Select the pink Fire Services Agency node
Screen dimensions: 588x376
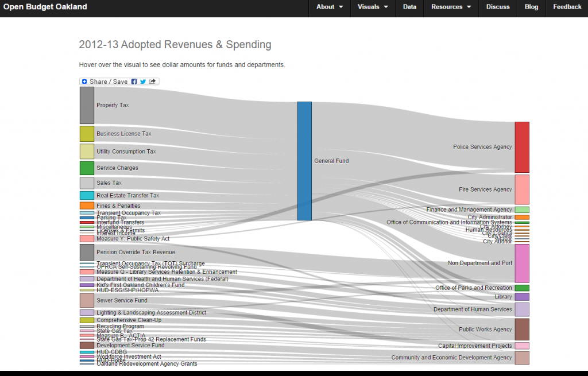[x=522, y=189]
